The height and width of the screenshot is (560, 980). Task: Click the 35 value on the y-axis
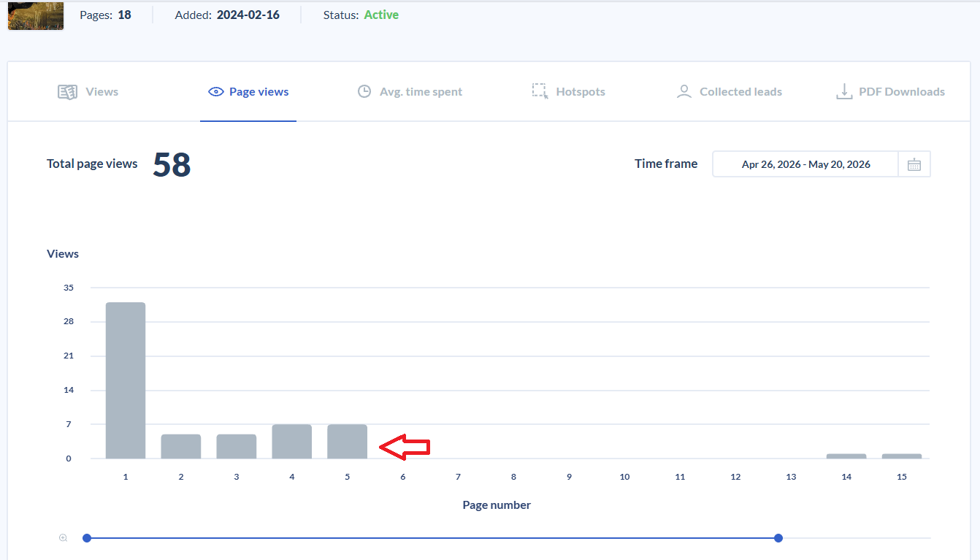(69, 288)
